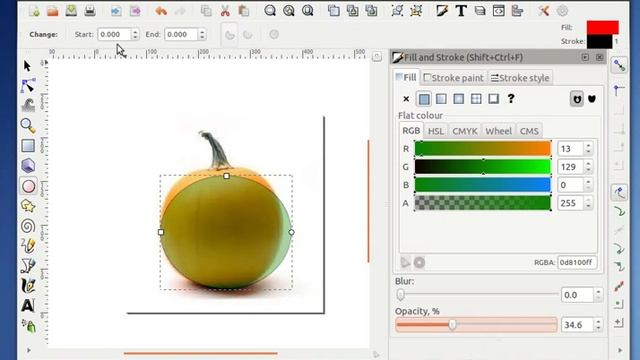Click End angle spinner arrows
This screenshot has width=640, height=360.
pyautogui.click(x=202, y=34)
